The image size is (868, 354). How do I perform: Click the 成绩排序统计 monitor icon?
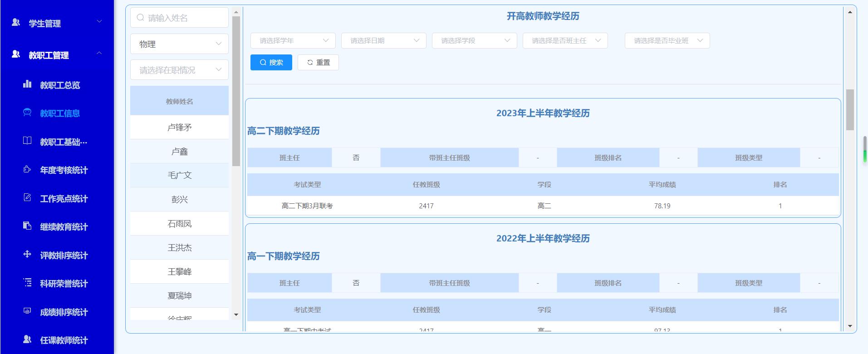[27, 311]
